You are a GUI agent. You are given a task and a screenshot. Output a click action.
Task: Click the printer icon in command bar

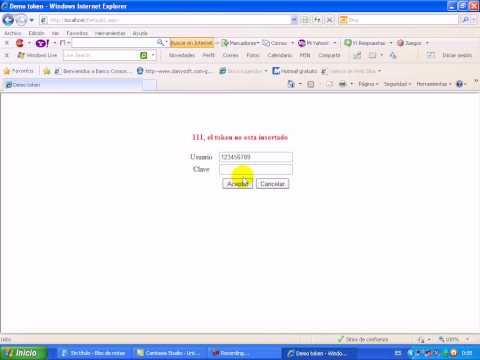342,84
